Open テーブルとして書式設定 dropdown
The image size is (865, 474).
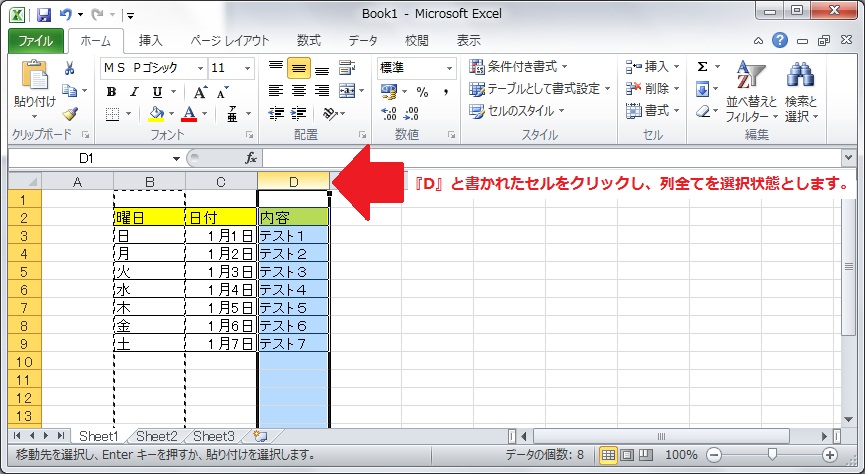coord(540,89)
